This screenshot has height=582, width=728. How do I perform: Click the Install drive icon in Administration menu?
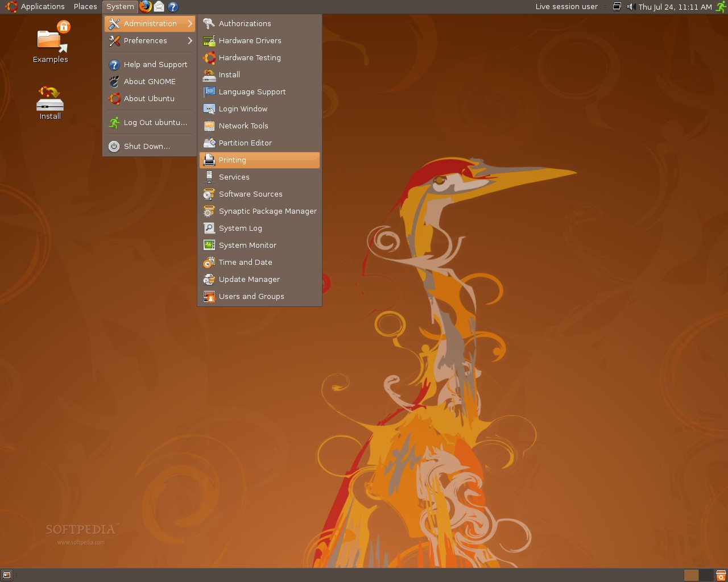click(x=209, y=74)
